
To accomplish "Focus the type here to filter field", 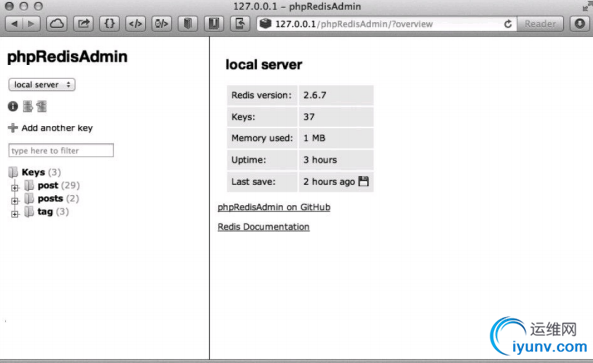I will pos(61,150).
